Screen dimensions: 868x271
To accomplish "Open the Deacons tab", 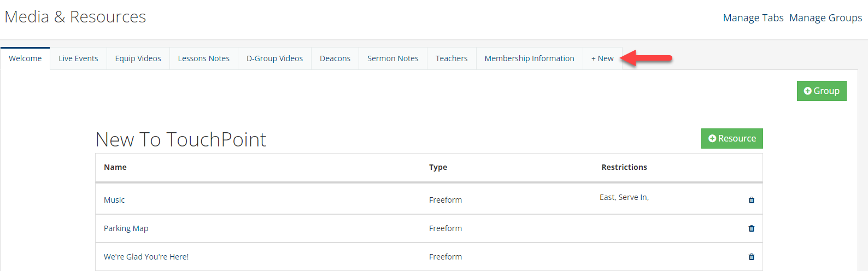I will point(335,58).
